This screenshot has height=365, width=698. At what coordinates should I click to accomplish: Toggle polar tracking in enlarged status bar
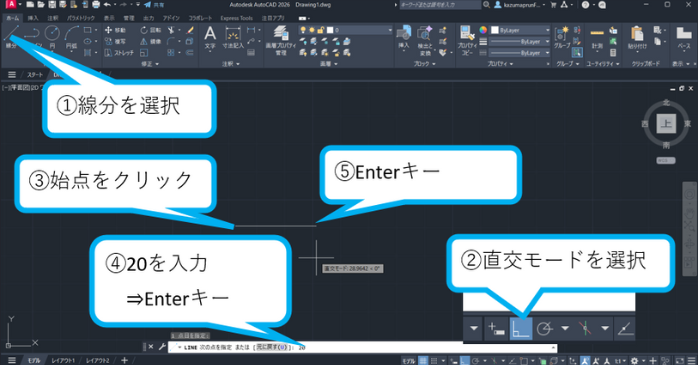click(x=545, y=329)
